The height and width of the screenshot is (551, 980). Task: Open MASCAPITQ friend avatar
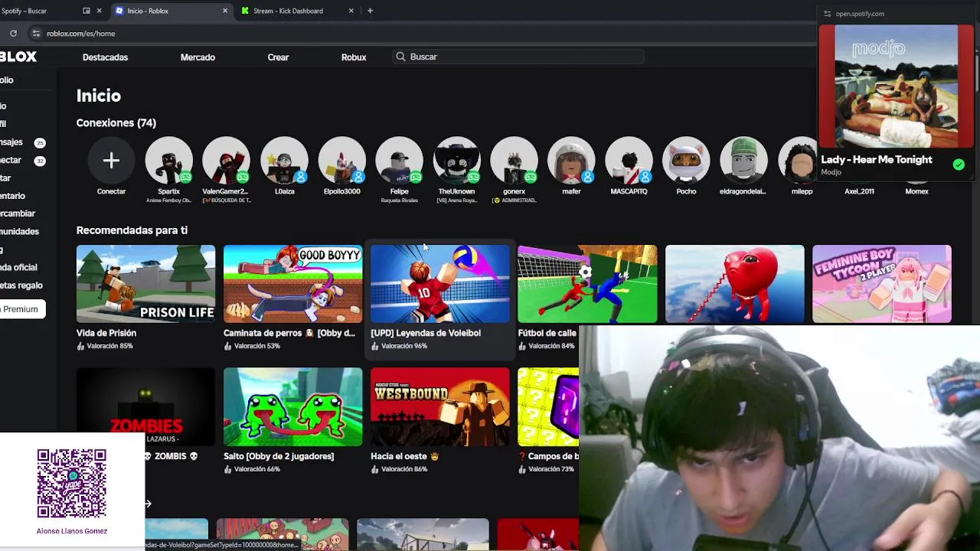pos(629,161)
